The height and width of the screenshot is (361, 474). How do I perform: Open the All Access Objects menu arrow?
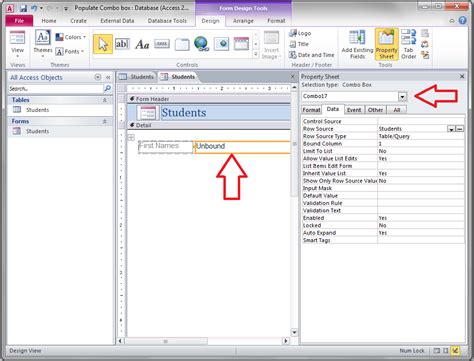98,77
